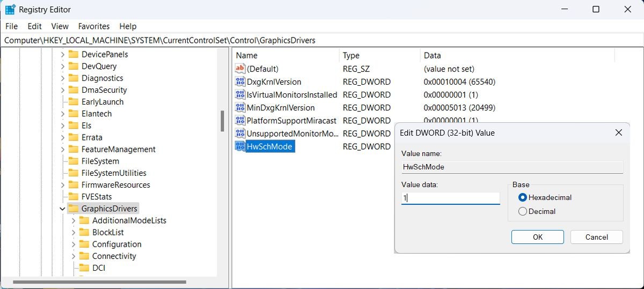Click the EarlyLaunch folder icon
Viewport: 644px width, 289px height.
pos(74,101)
